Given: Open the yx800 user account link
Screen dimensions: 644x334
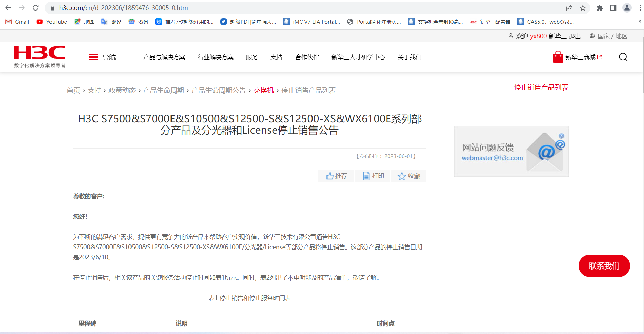Looking at the screenshot, I should [538, 36].
